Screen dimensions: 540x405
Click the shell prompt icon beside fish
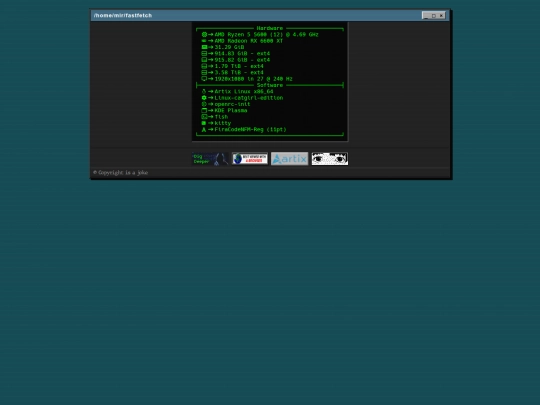[204, 117]
